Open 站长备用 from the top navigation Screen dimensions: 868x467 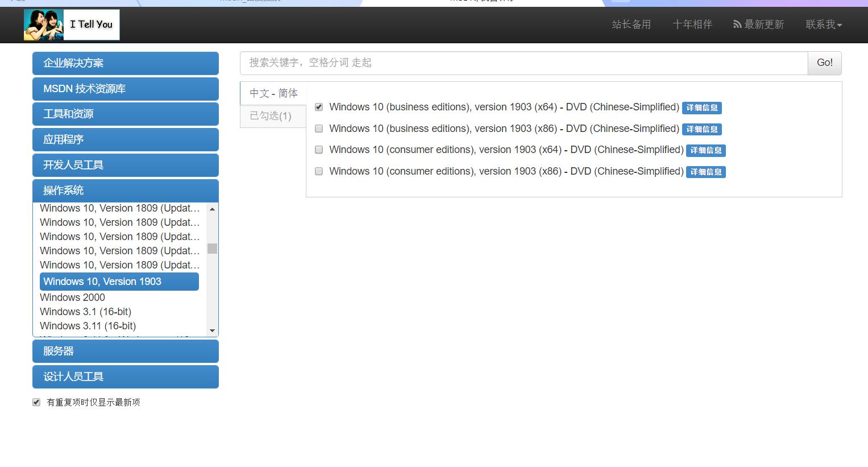point(631,24)
